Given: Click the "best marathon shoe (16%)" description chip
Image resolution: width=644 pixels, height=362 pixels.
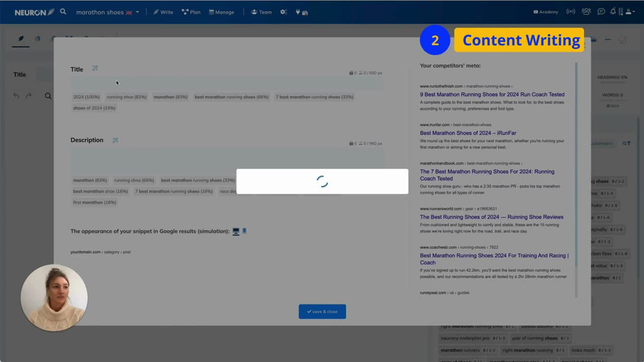Looking at the screenshot, I should coord(101,191).
